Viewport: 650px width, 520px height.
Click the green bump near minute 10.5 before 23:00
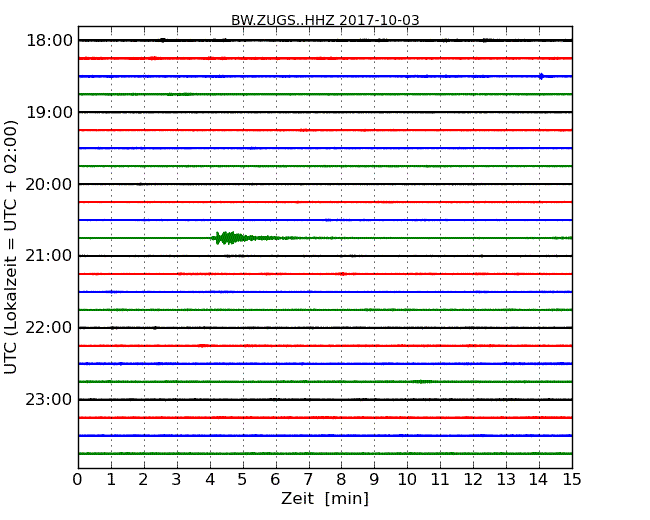pos(421,381)
